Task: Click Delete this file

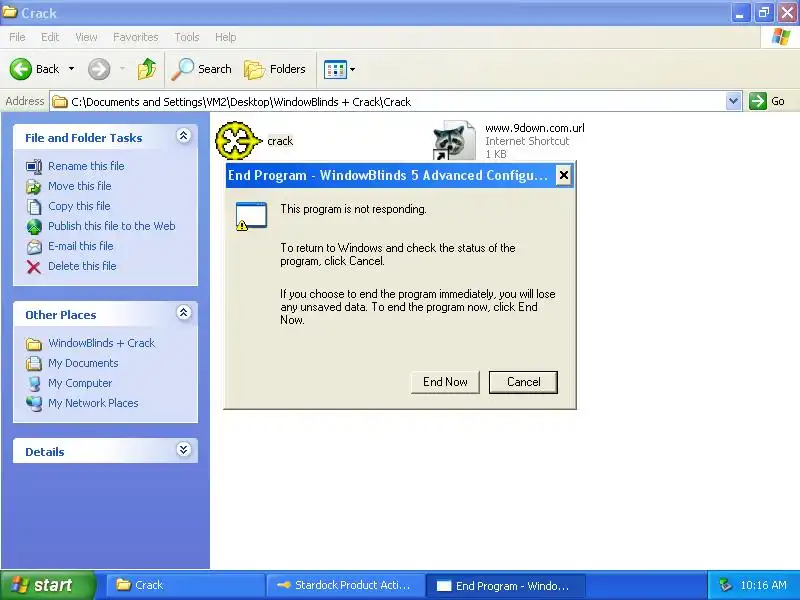Action: 82,266
